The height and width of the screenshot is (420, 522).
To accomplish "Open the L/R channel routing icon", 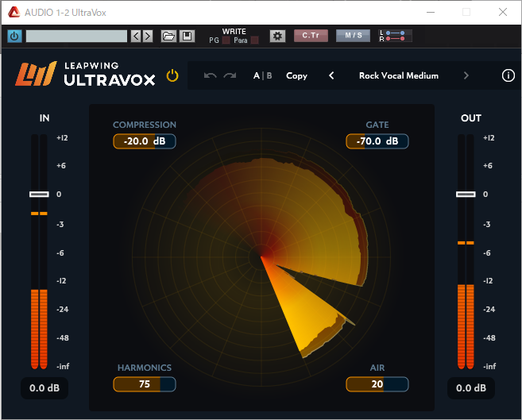I will click(396, 36).
